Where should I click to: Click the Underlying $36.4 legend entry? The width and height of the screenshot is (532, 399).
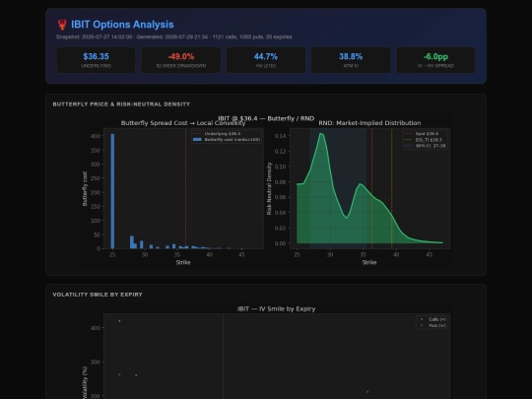point(217,134)
